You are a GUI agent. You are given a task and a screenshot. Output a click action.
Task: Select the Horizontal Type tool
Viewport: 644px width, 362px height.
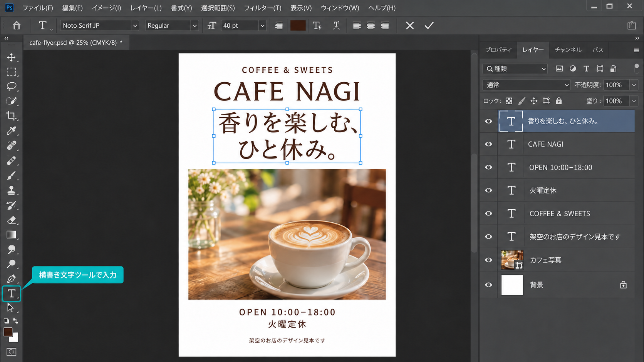click(12, 294)
